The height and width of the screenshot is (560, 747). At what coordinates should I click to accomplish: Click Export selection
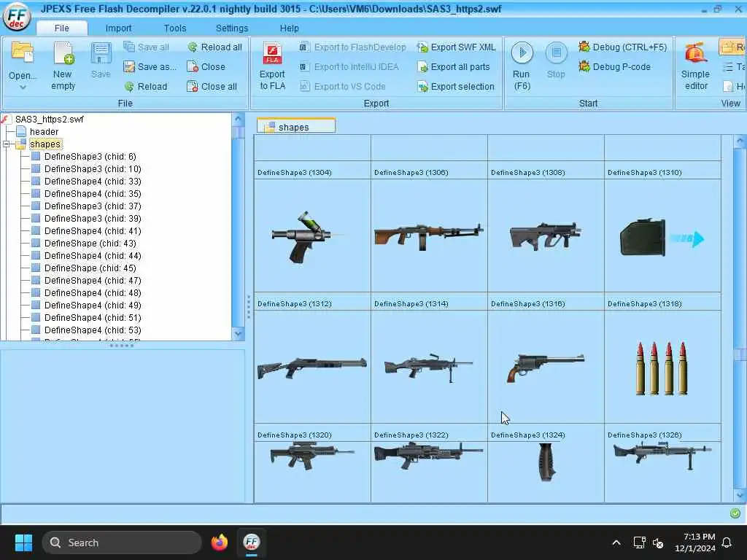tap(456, 86)
